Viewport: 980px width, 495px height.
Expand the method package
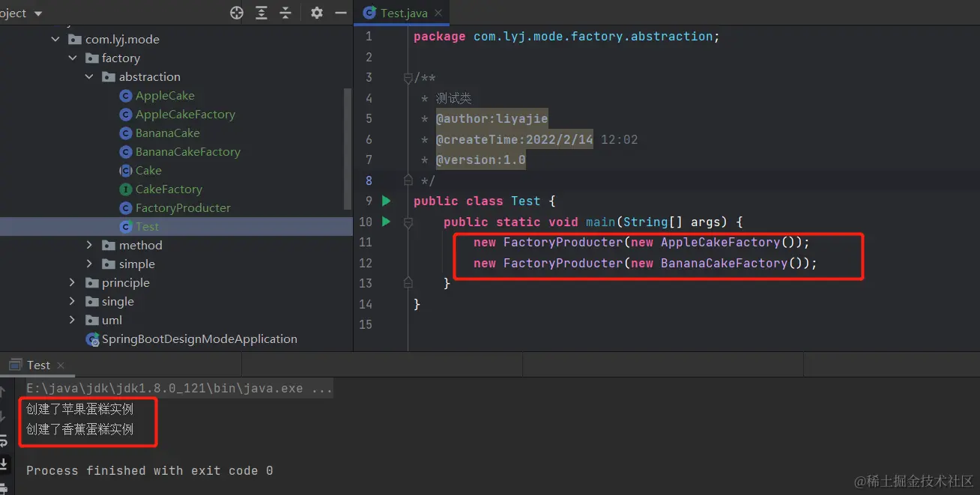click(89, 245)
